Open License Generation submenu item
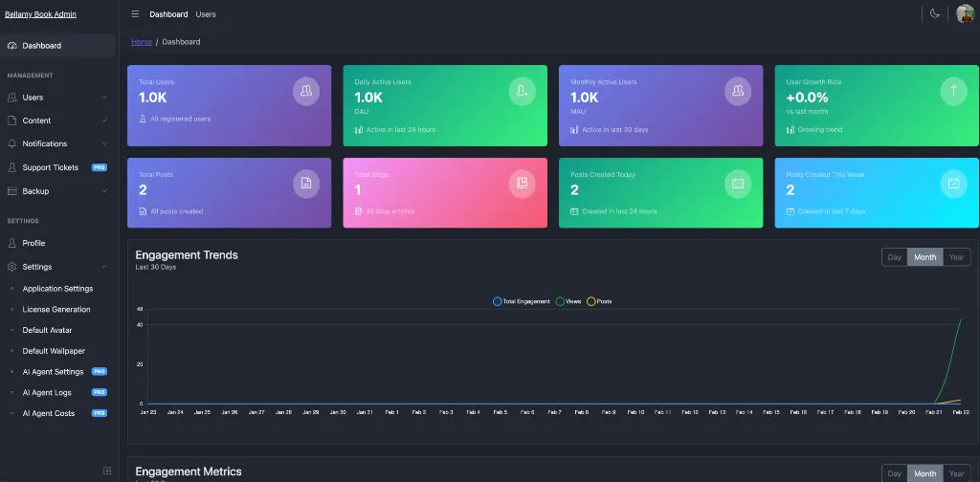 tap(57, 309)
